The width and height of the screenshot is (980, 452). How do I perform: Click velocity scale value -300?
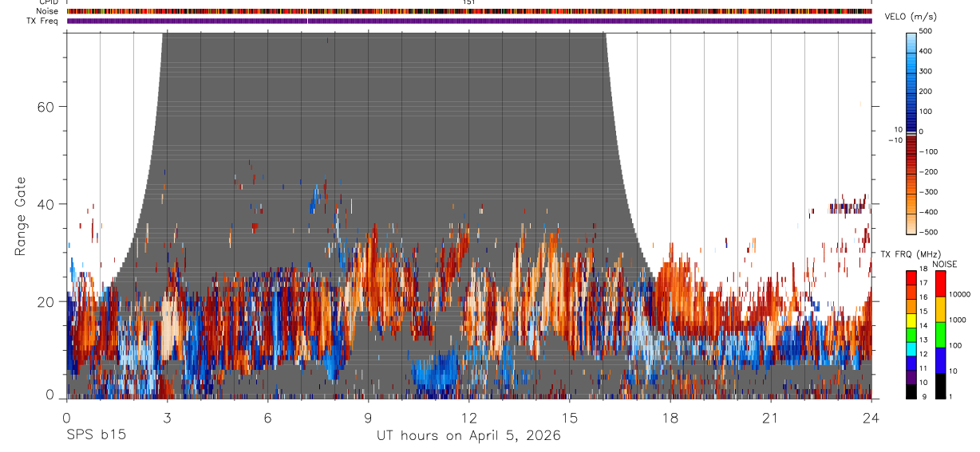928,192
